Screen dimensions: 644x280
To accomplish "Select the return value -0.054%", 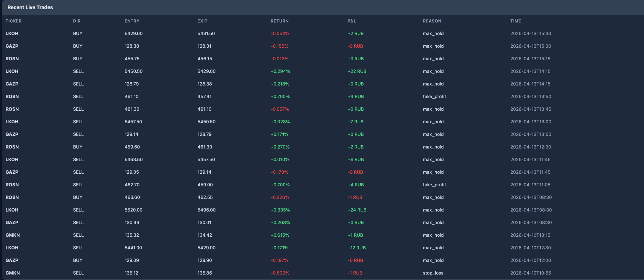I will (x=280, y=34).
